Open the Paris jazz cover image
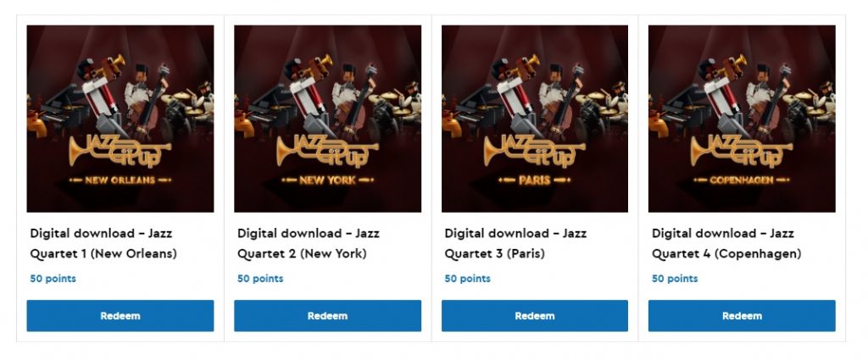 point(535,119)
